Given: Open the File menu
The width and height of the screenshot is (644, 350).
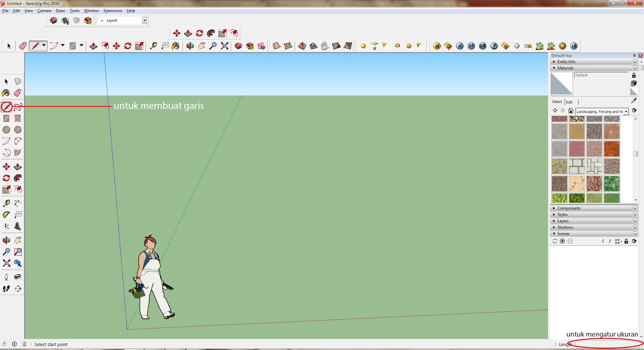Looking at the screenshot, I should tap(5, 11).
